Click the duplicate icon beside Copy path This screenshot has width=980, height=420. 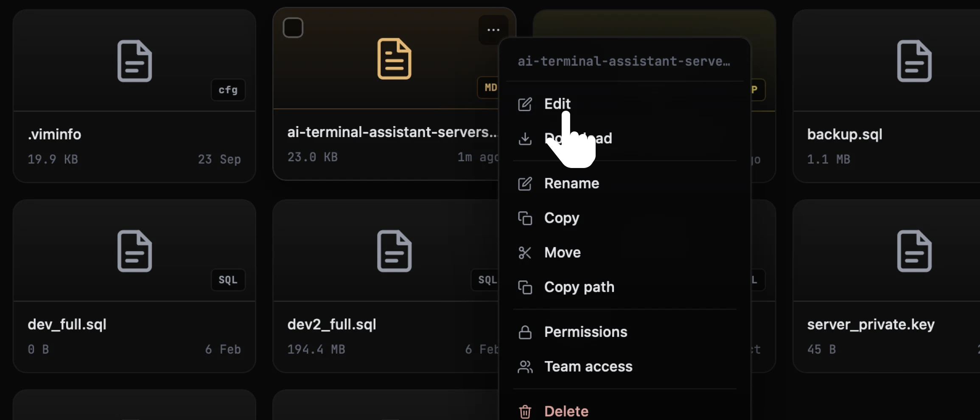pyautogui.click(x=525, y=287)
